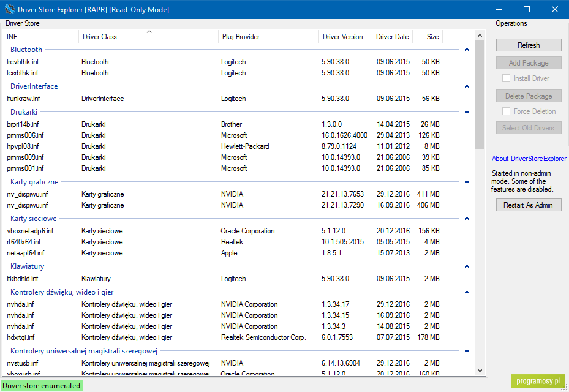Select the rt640x64.inf Realtek driver
Screen dimensions: 569x392
click(x=223, y=242)
